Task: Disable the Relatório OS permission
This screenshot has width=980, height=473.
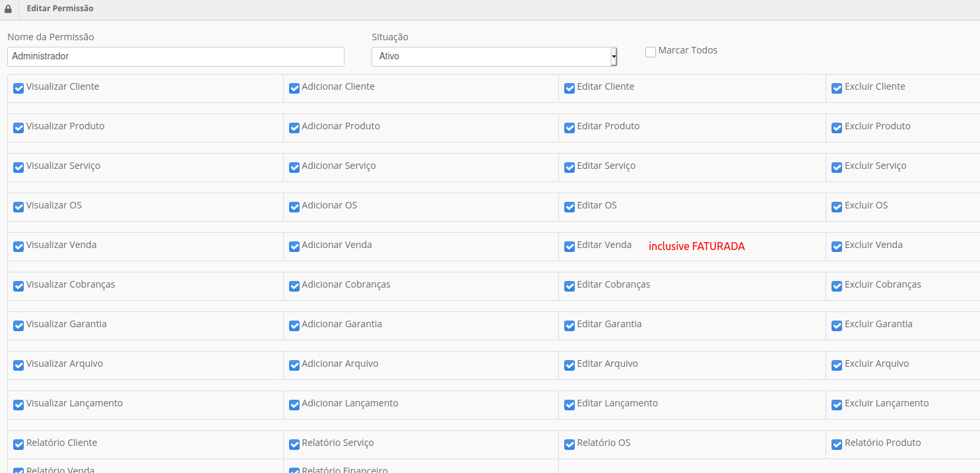Action: coord(570,444)
